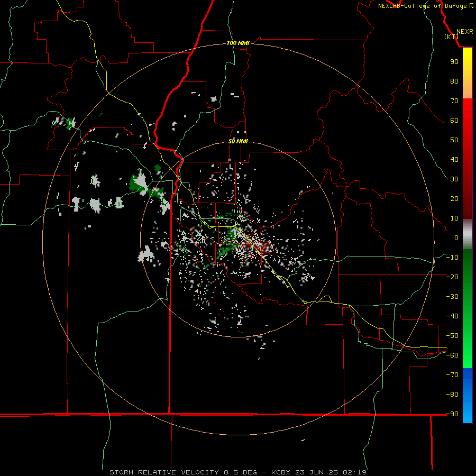This screenshot has width=476, height=476.
Task: Pick the bright red segment of the color bar
Action: 467,109
